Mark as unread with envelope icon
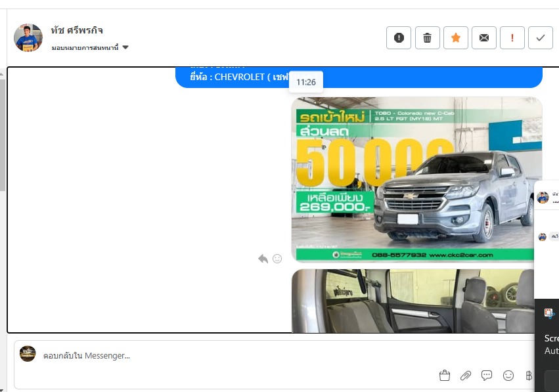Image resolution: width=559 pixels, height=392 pixels. [483, 38]
